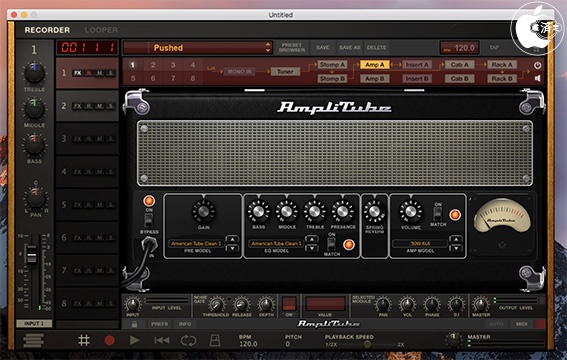Viewport: 567px width, 360px height.
Task: Toggle the orange amp ON light
Action: [149, 201]
